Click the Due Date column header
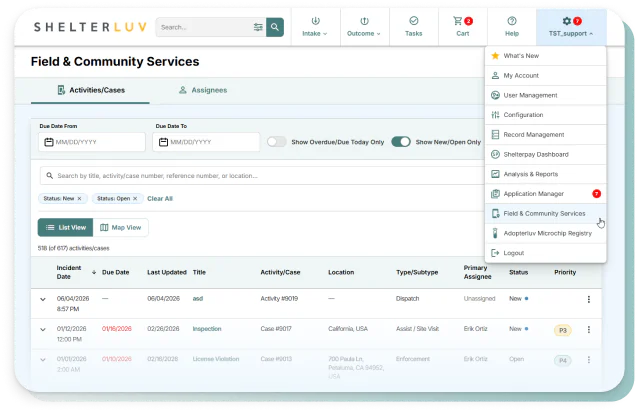The image size is (640, 413). 116,272
